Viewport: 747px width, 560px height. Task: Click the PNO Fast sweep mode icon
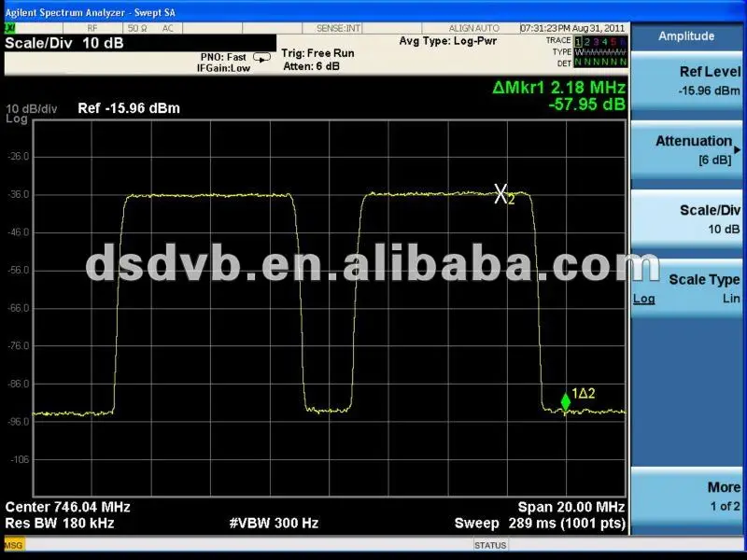tap(262, 57)
